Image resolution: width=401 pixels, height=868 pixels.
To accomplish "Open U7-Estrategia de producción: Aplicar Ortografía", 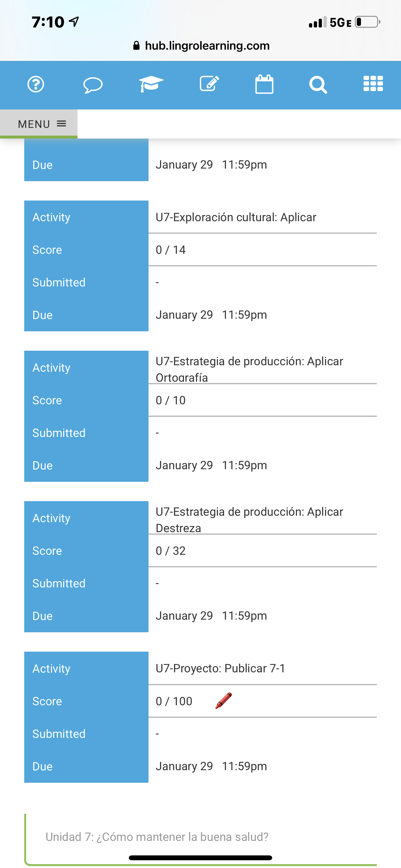I will (x=249, y=368).
